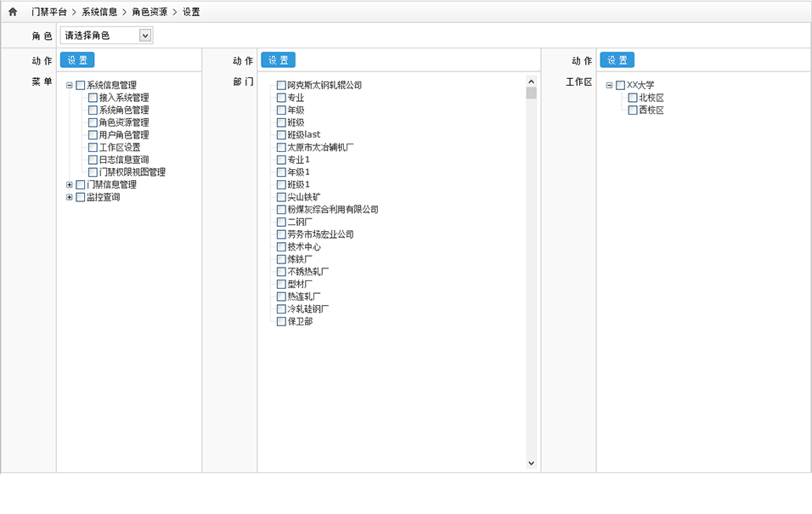Collapse the XX大学 work area node
The height and width of the screenshot is (514, 812).
(x=609, y=85)
